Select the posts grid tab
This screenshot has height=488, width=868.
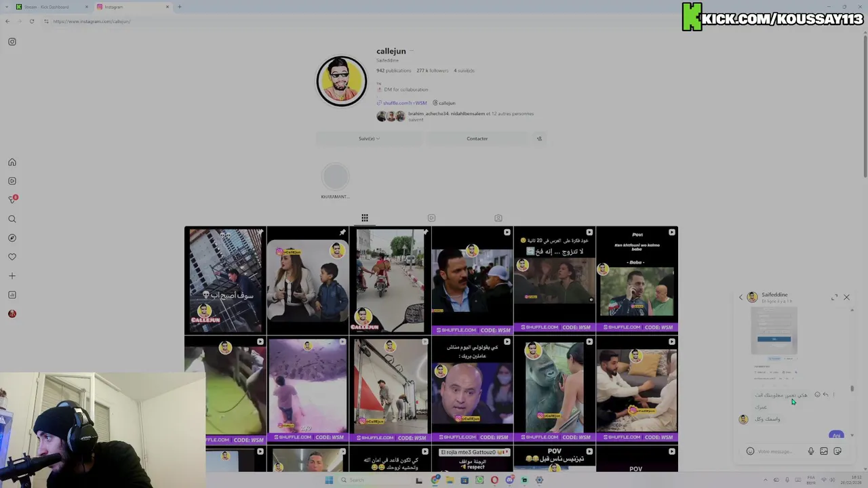[x=365, y=218]
